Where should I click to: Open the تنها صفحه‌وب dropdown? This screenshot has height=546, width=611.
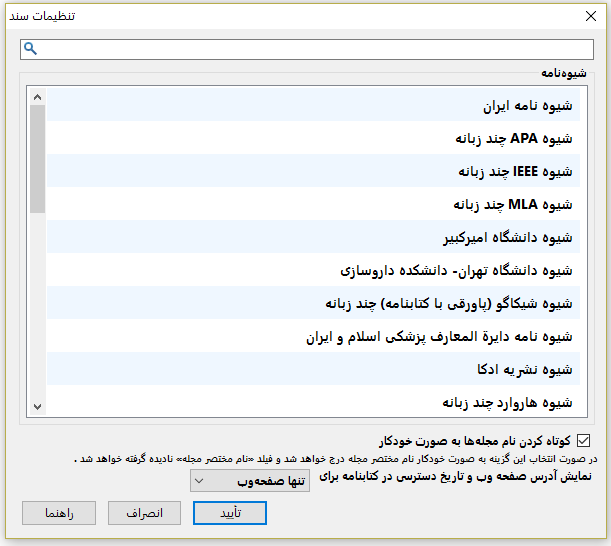tap(250, 481)
